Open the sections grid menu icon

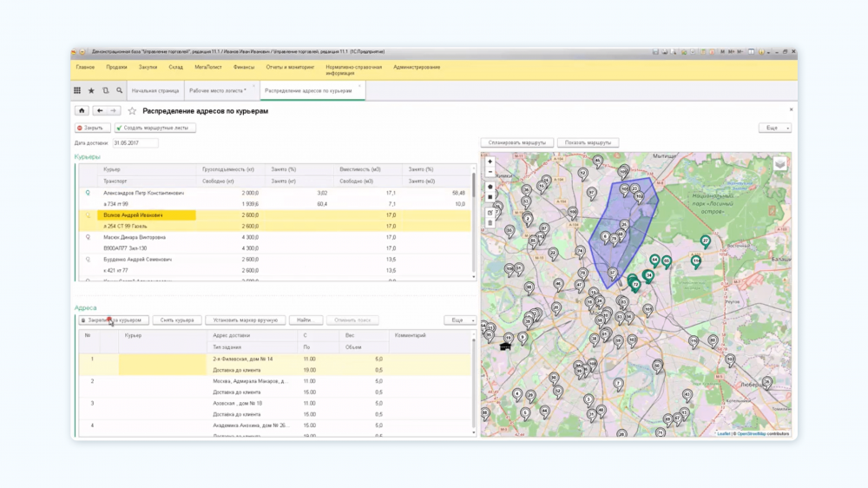pos(77,90)
